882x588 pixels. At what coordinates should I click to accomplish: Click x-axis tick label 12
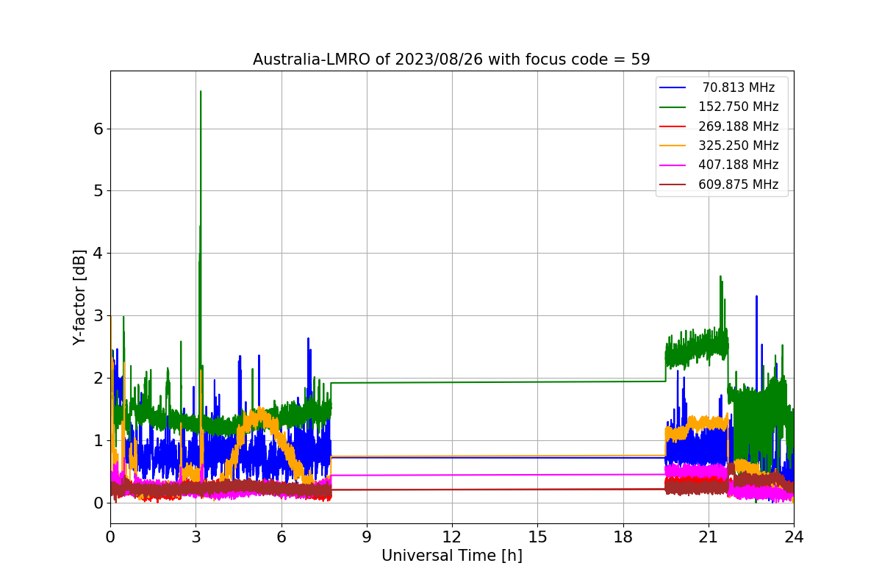click(x=451, y=537)
